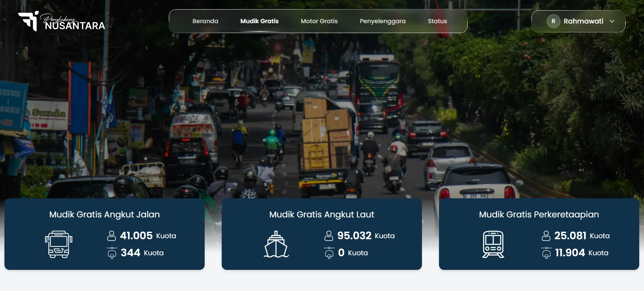Click person icon beside 95.032 Kuota
The width and height of the screenshot is (644, 291).
click(x=329, y=236)
